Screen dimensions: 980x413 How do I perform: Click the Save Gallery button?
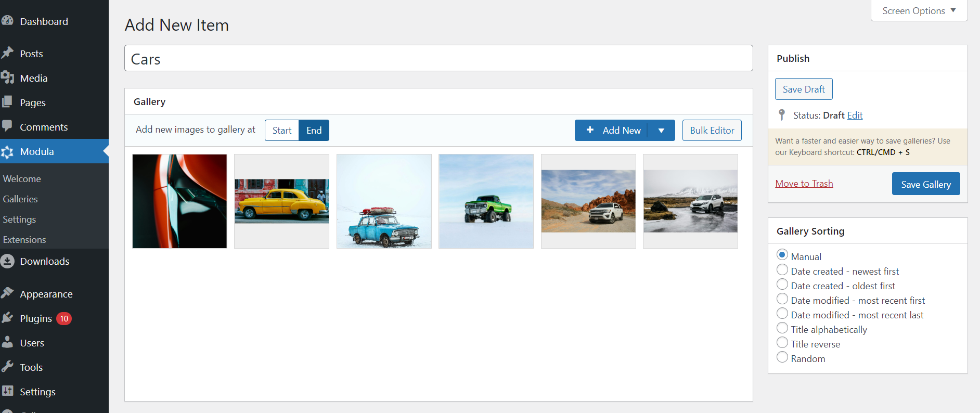(925, 184)
